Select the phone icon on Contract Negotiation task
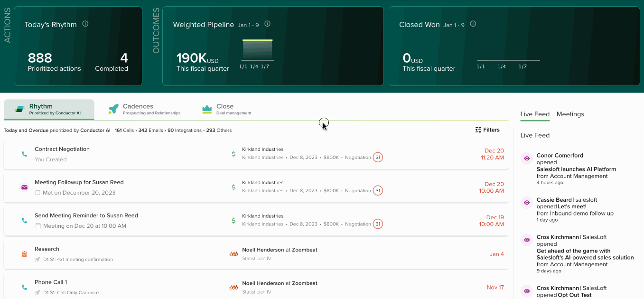Screen dimensions: 644x299 24,154
